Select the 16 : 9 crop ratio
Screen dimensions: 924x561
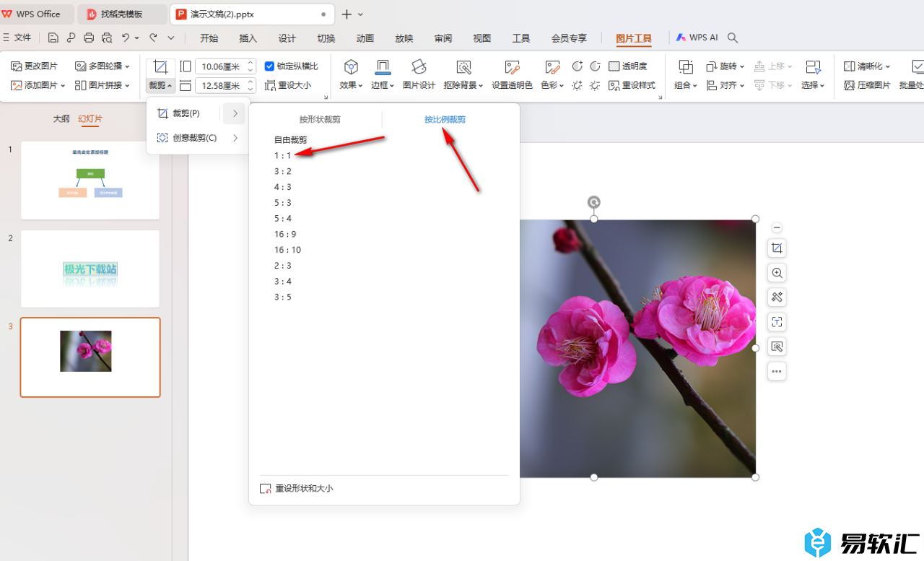click(x=285, y=234)
